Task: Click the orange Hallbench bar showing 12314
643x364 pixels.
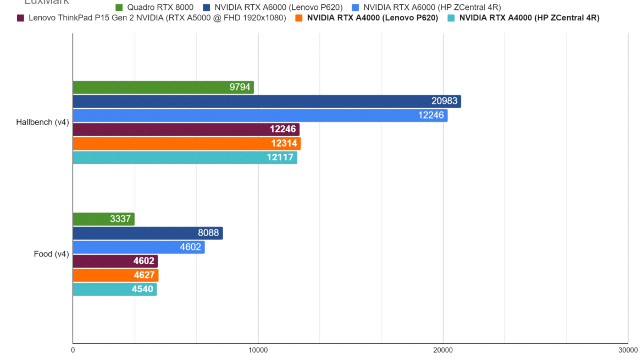Action: pyautogui.click(x=187, y=143)
